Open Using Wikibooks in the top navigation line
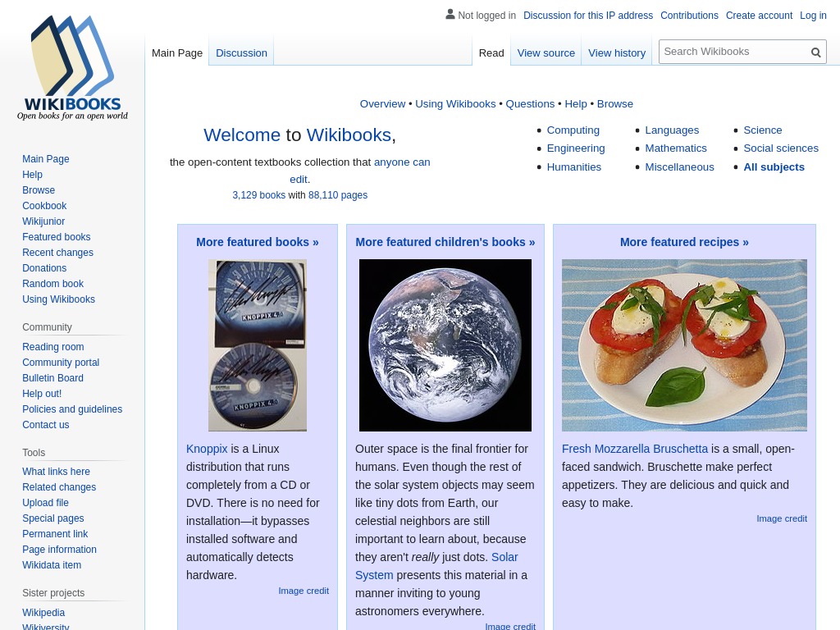 455,104
